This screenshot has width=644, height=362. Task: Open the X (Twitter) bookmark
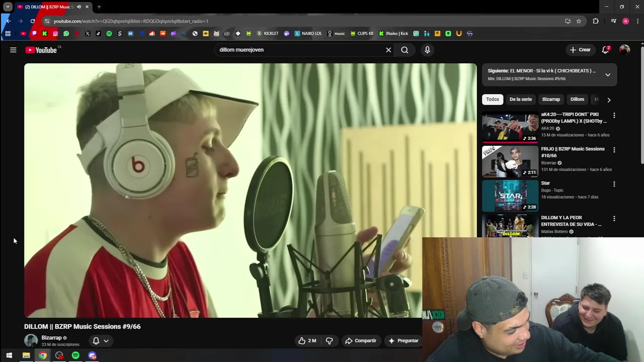click(88, 34)
